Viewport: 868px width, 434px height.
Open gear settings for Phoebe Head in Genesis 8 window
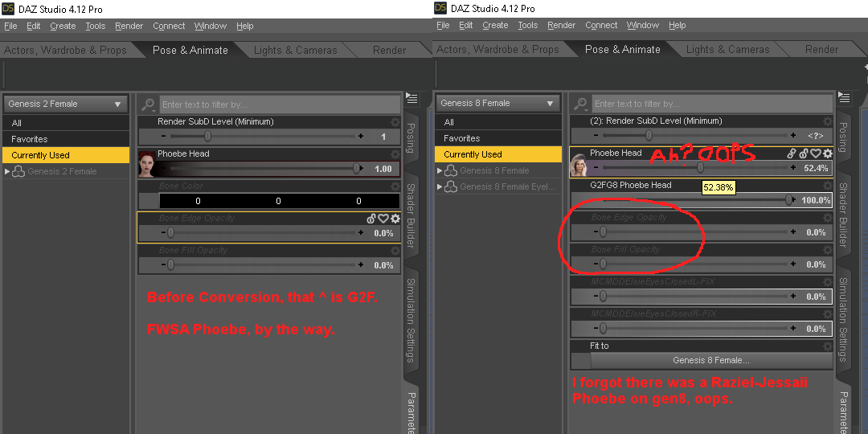point(828,154)
